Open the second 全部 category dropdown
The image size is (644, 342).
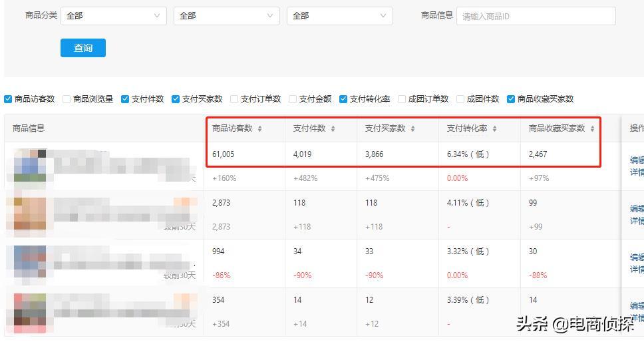pyautogui.click(x=227, y=16)
